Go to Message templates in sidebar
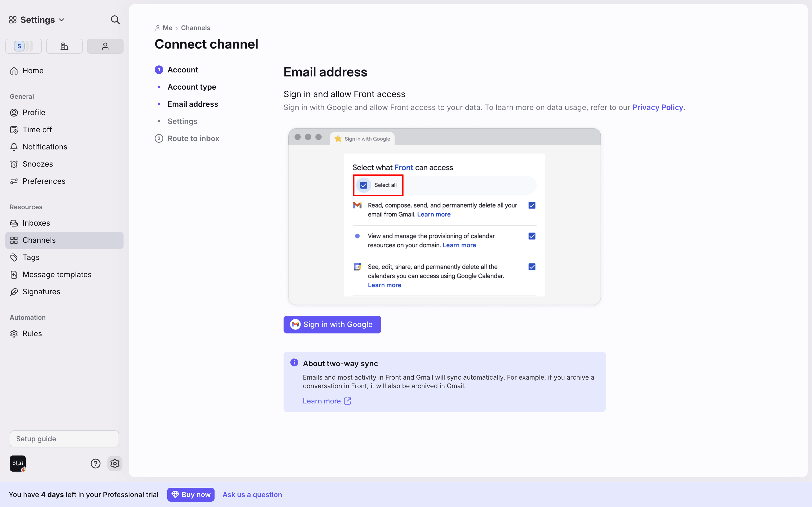 coord(57,274)
